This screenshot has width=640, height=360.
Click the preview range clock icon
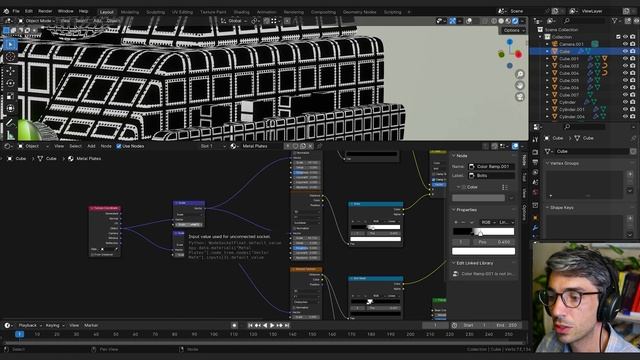(454, 325)
